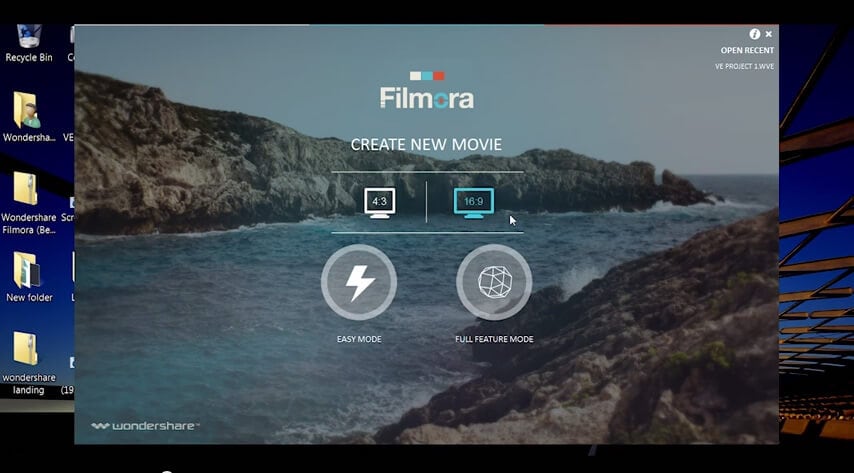The image size is (854, 473).
Task: Open the Recycle Bin desktop icon
Action: pyautogui.click(x=29, y=44)
